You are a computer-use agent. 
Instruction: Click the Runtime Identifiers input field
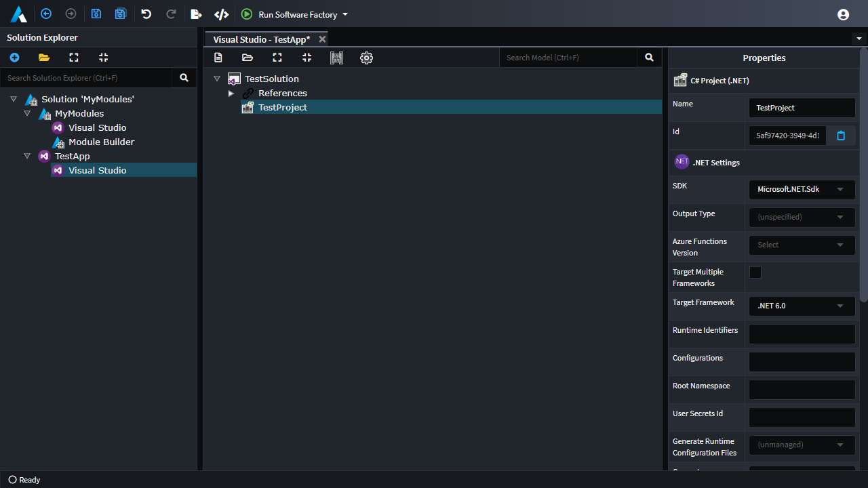[x=802, y=334]
